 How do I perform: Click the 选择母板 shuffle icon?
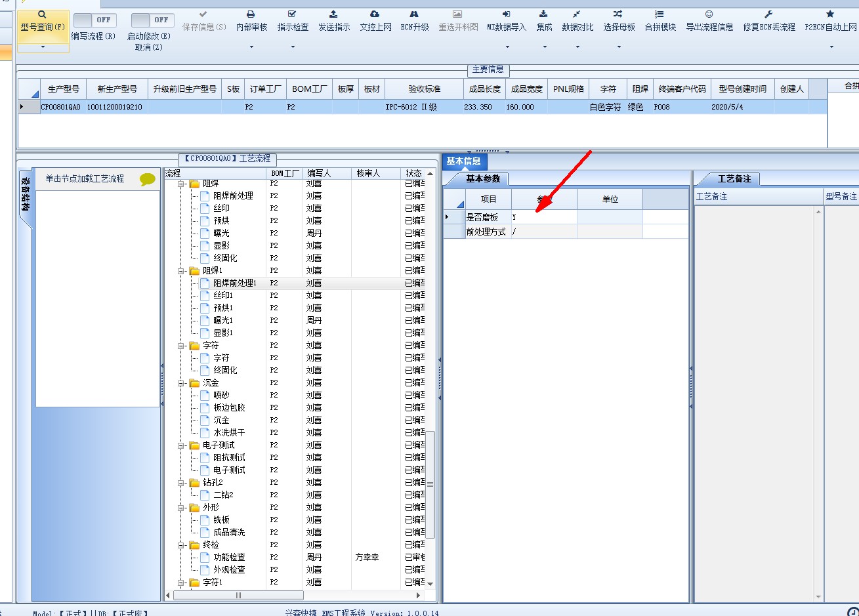618,14
